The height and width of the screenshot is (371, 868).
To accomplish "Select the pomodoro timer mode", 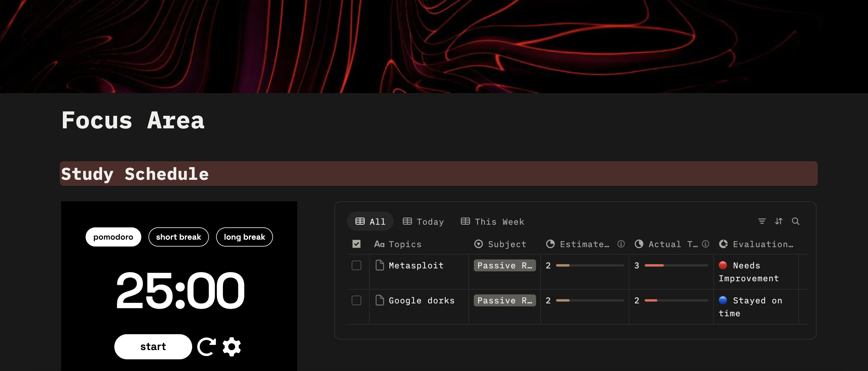I will [x=113, y=237].
